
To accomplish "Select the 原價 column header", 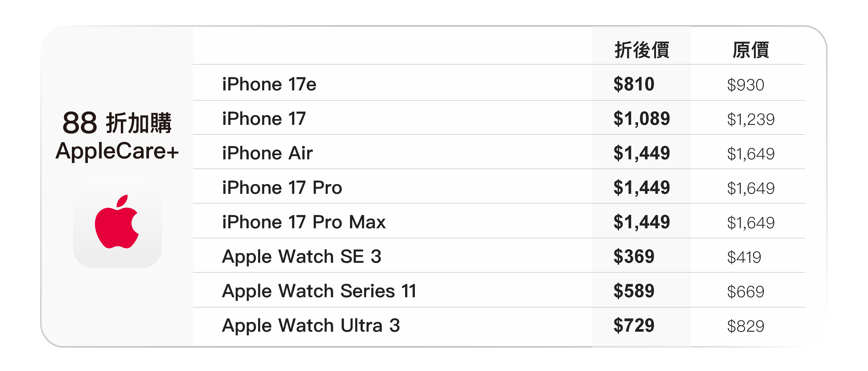I will [750, 50].
